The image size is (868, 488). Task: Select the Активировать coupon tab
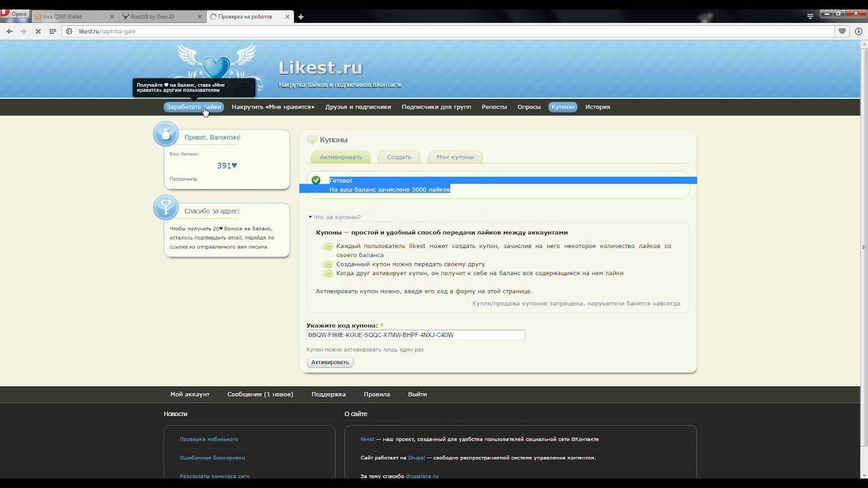click(340, 157)
